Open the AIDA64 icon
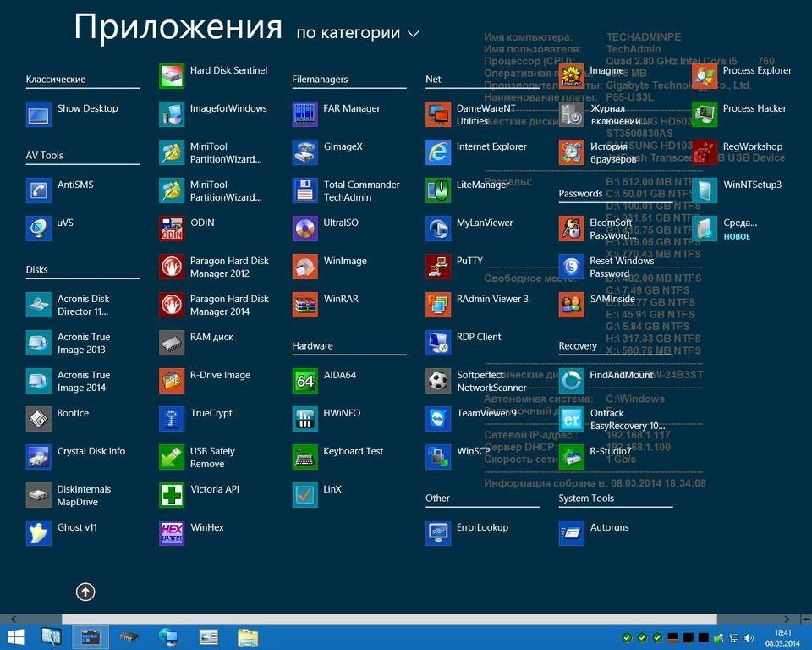Screen dimensions: 812x650 tap(305, 381)
